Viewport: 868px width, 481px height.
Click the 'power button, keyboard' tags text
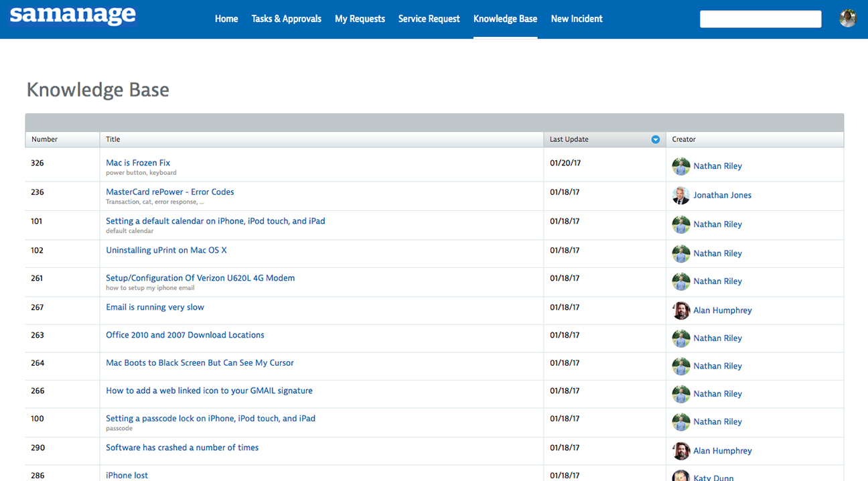pos(141,173)
